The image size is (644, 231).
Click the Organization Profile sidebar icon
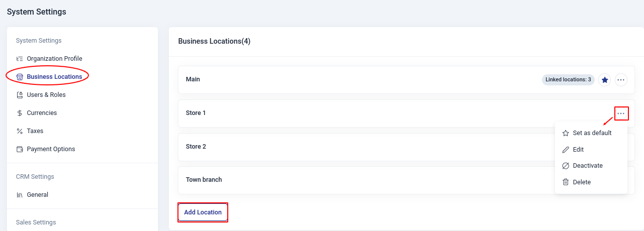coord(20,59)
